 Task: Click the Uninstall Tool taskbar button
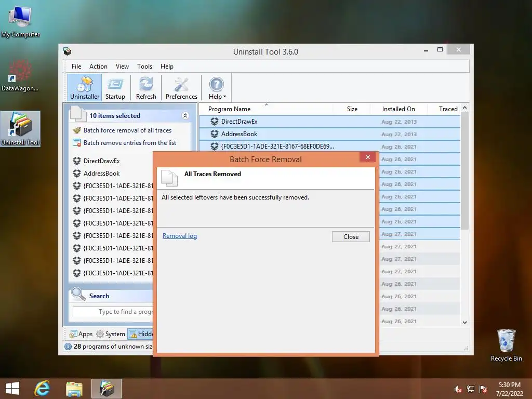point(107,389)
